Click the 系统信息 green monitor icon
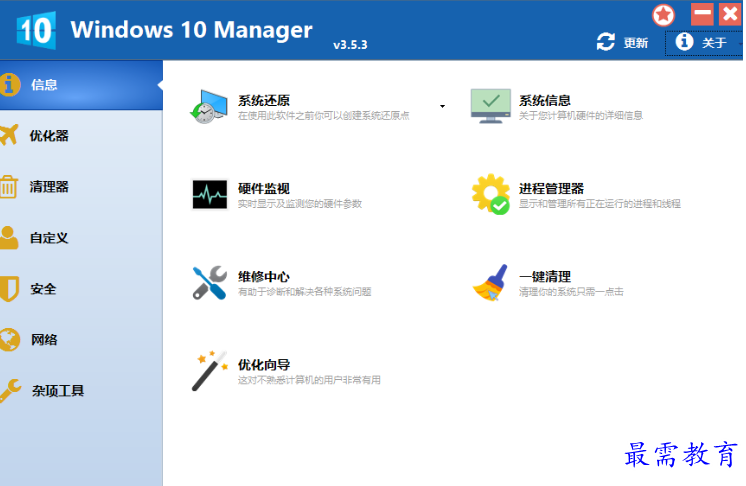Viewport: 746px width, 486px height. (x=491, y=106)
